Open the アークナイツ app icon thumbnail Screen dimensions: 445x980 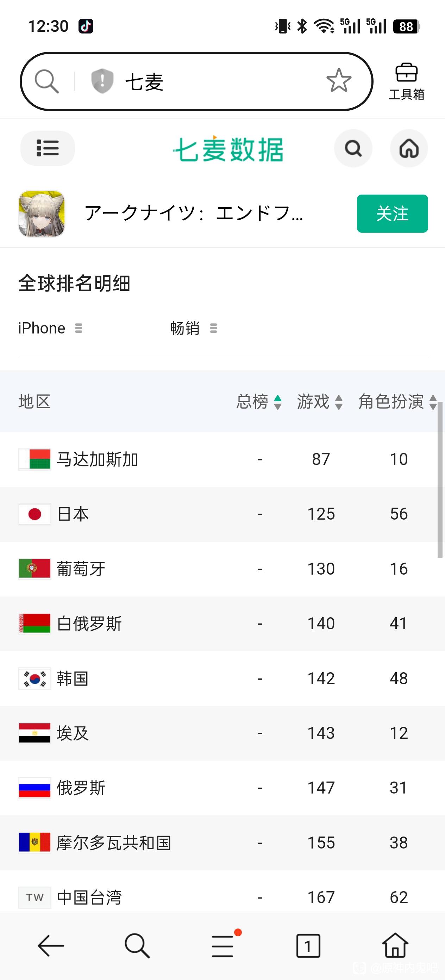42,213
